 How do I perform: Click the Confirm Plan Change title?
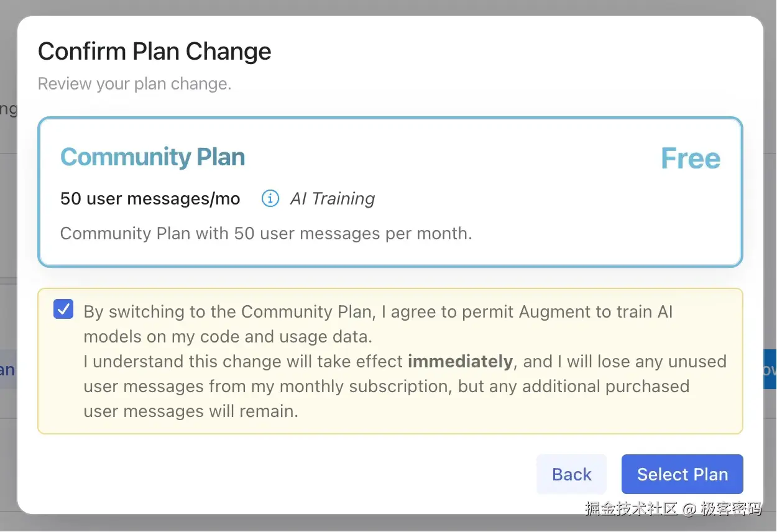(x=154, y=52)
